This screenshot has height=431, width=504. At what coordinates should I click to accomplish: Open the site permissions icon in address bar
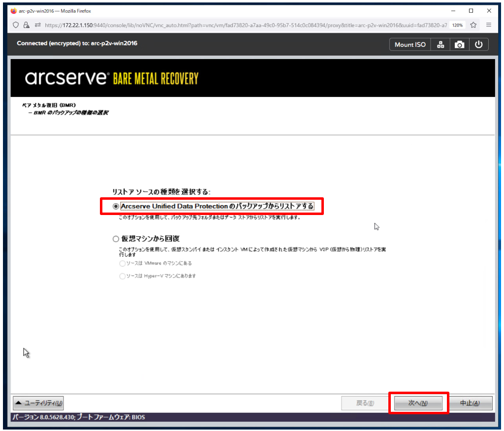(37, 25)
